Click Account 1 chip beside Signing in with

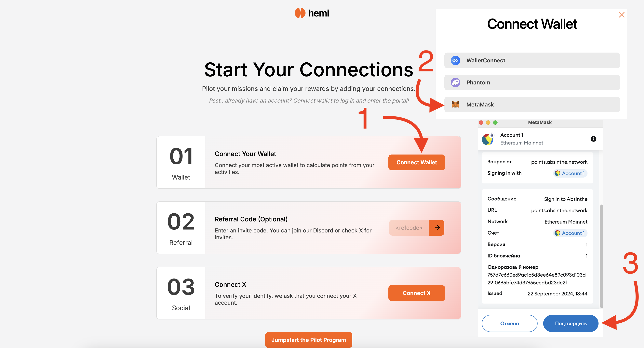pyautogui.click(x=570, y=173)
